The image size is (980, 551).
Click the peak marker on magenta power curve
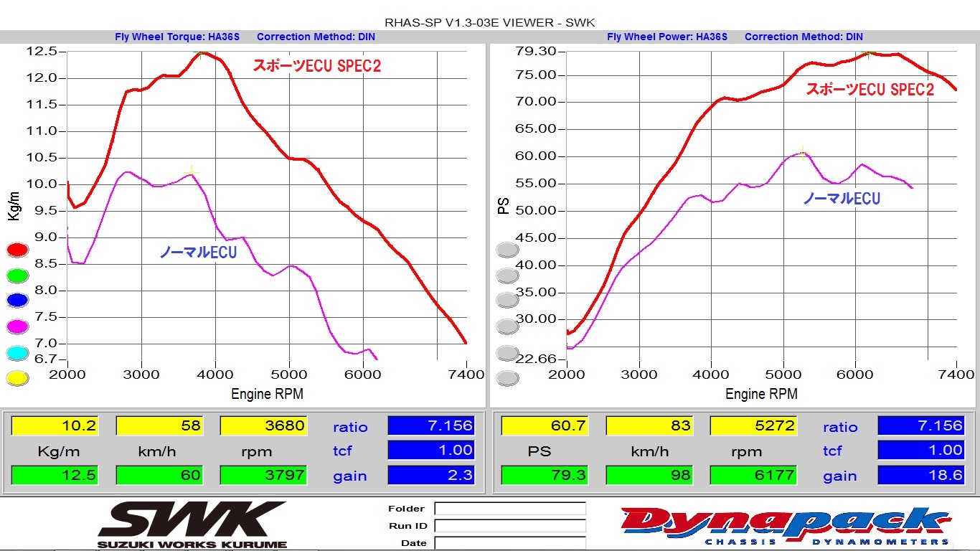[802, 151]
